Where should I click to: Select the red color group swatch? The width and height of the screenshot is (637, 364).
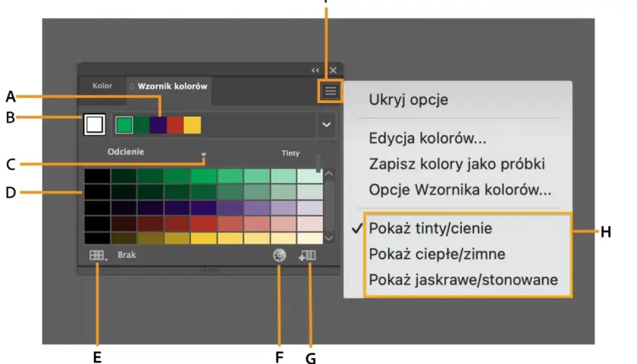coord(175,124)
